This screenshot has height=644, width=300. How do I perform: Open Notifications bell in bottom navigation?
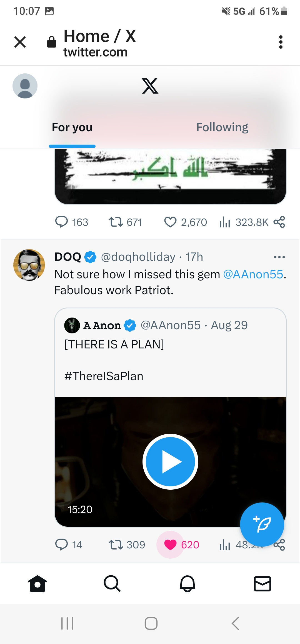(x=187, y=583)
